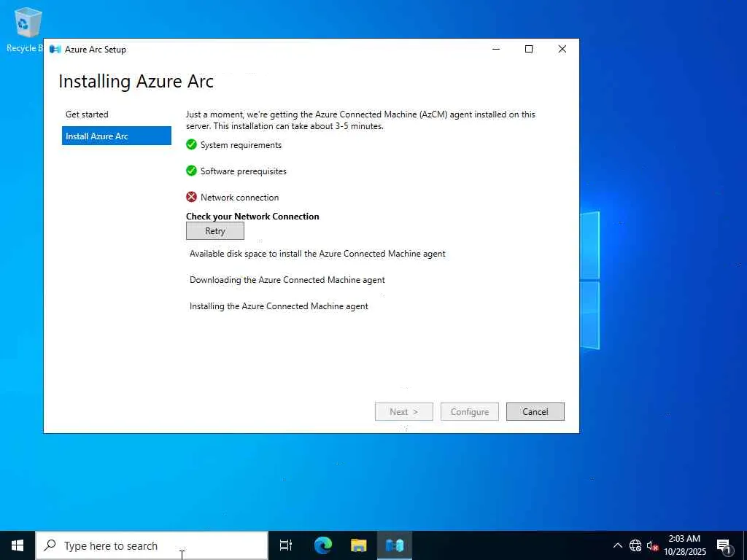Click the taskbar clock showing 2:03 AM

tap(684, 545)
